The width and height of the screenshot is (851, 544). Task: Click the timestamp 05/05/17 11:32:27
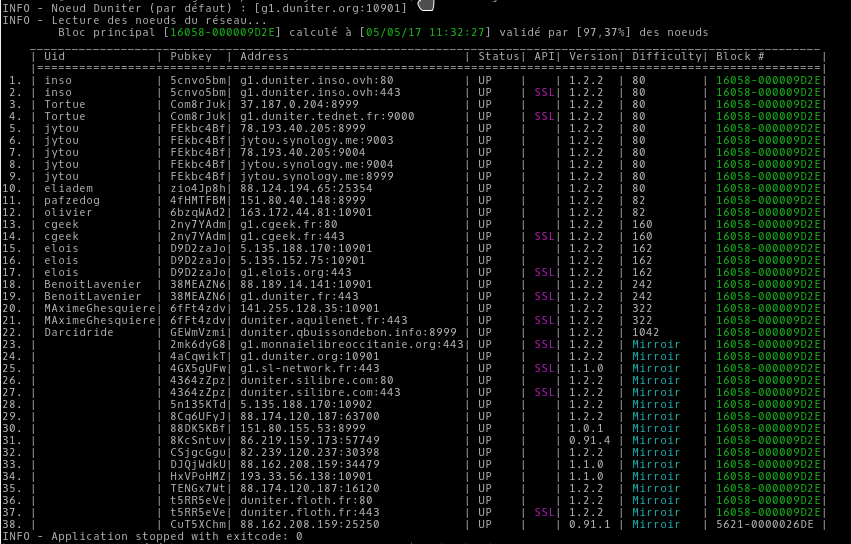[425, 32]
